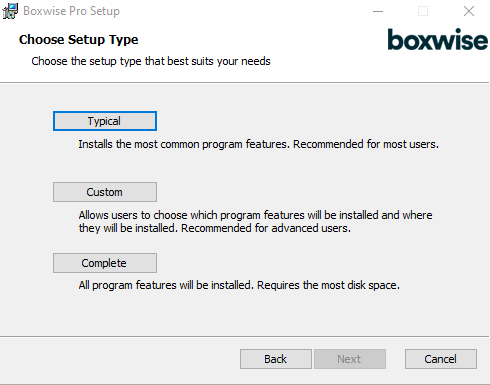
Task: Choose the Typical setup type
Action: click(105, 121)
